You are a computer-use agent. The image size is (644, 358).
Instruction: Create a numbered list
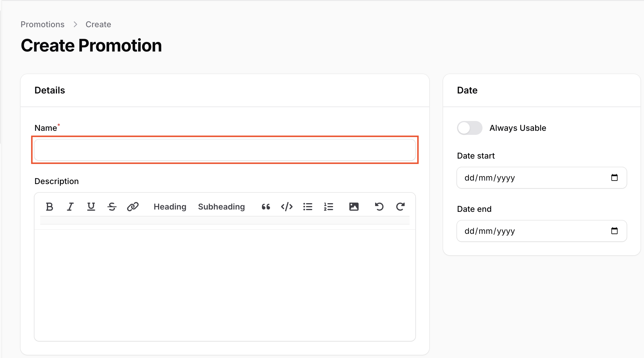click(329, 207)
